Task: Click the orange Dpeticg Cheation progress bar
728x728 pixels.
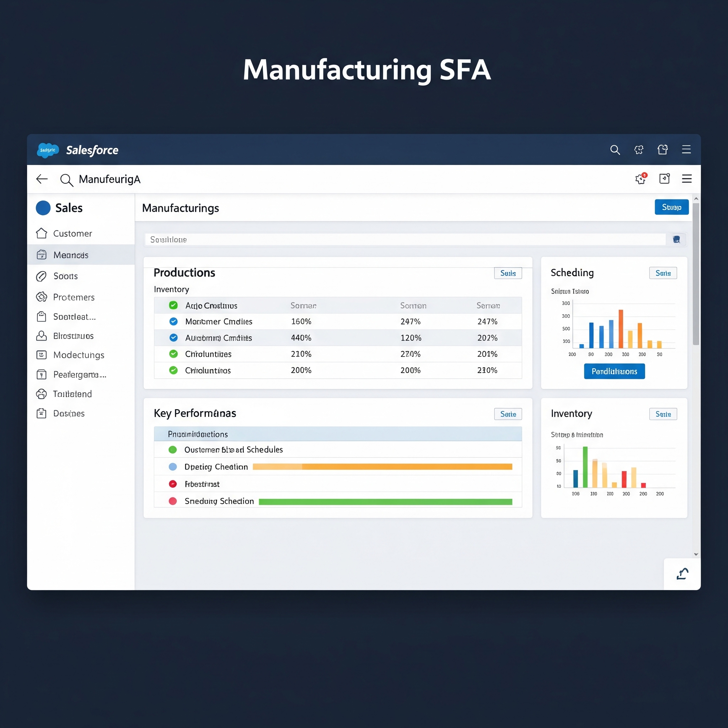Action: (x=382, y=467)
